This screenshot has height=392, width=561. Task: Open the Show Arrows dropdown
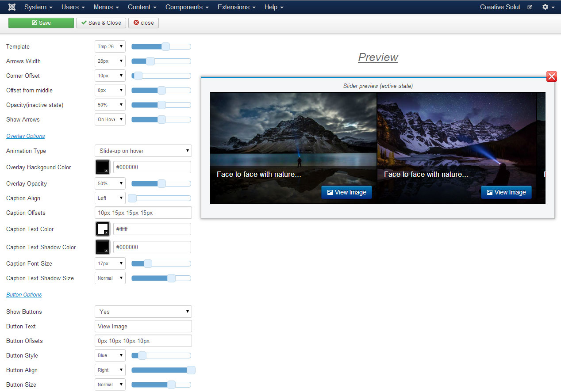coord(110,119)
